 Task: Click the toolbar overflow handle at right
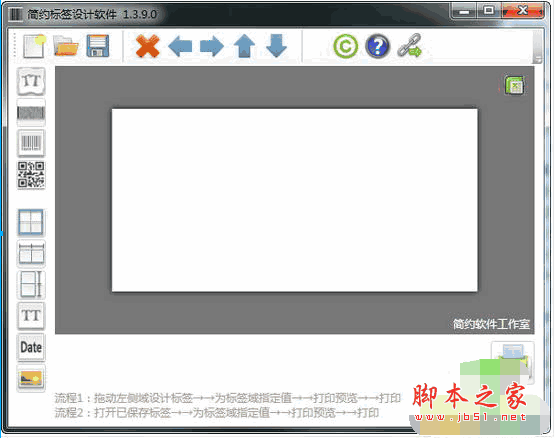[x=538, y=46]
